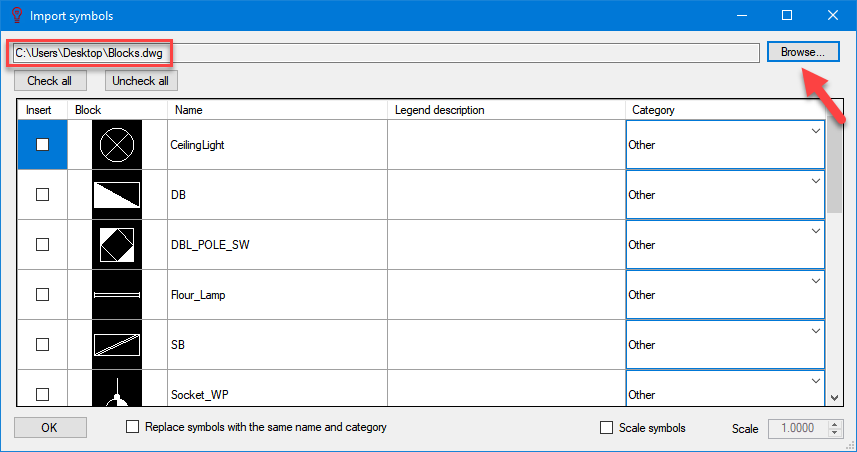
Task: Tick the Insert checkbox for CeilingLight
Action: coord(42,145)
